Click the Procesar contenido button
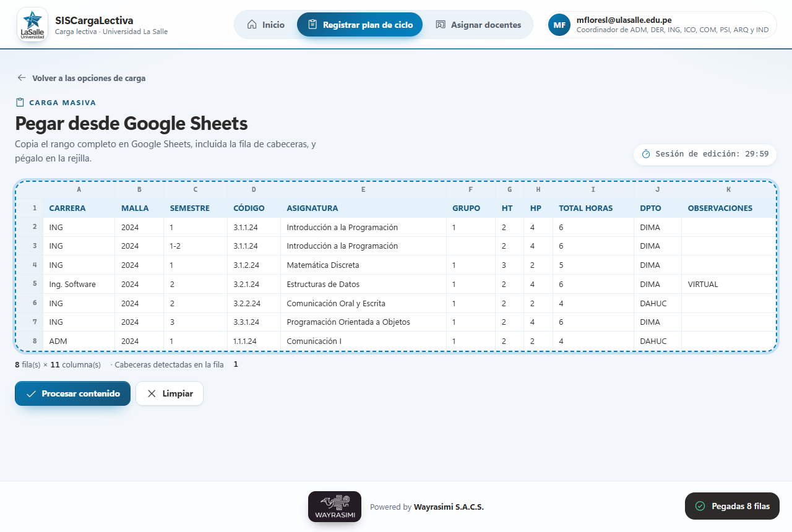 coord(72,393)
